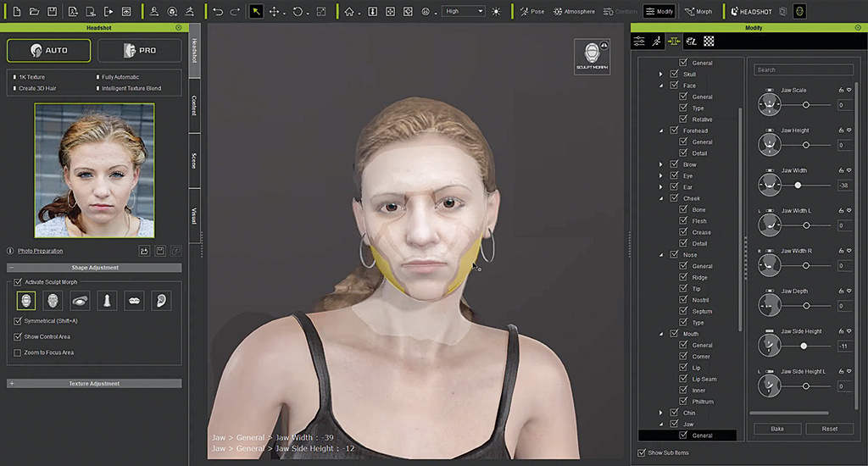Expand the Eye tree node
Image resolution: width=868 pixels, height=466 pixels.
[660, 175]
